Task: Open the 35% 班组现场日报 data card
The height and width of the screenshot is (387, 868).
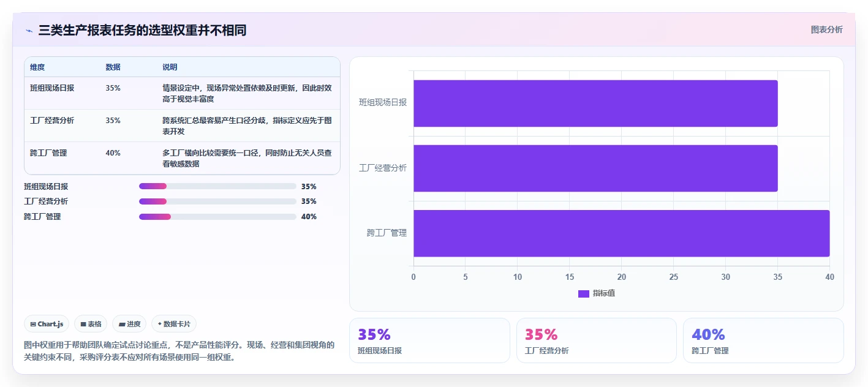Action: 429,340
